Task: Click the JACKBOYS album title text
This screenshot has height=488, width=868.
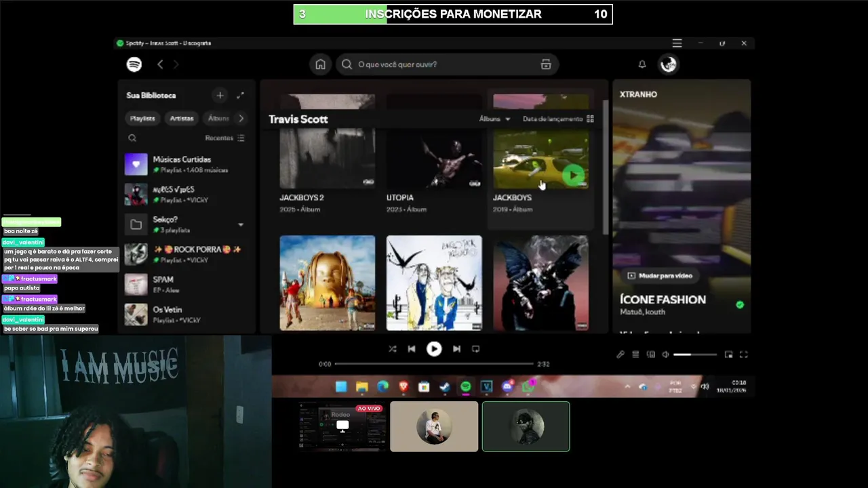Action: pos(512,197)
